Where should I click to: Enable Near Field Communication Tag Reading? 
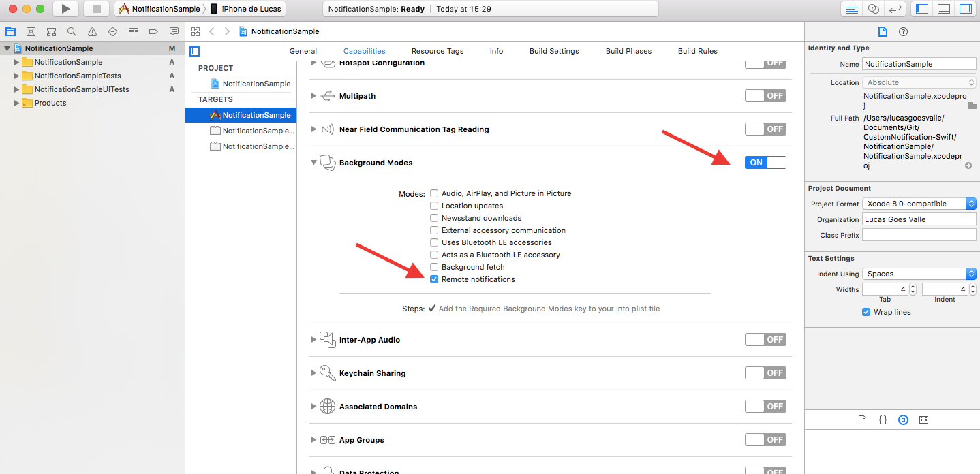pos(765,129)
